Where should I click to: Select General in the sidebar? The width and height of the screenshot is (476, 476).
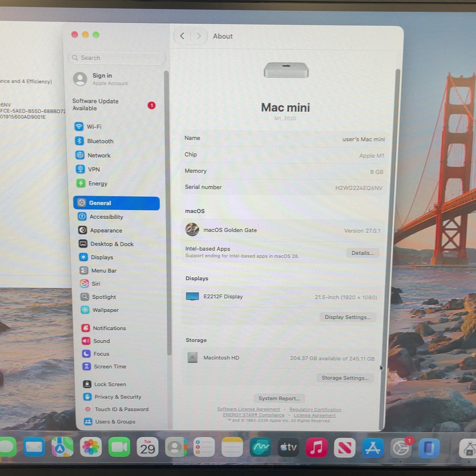(117, 203)
